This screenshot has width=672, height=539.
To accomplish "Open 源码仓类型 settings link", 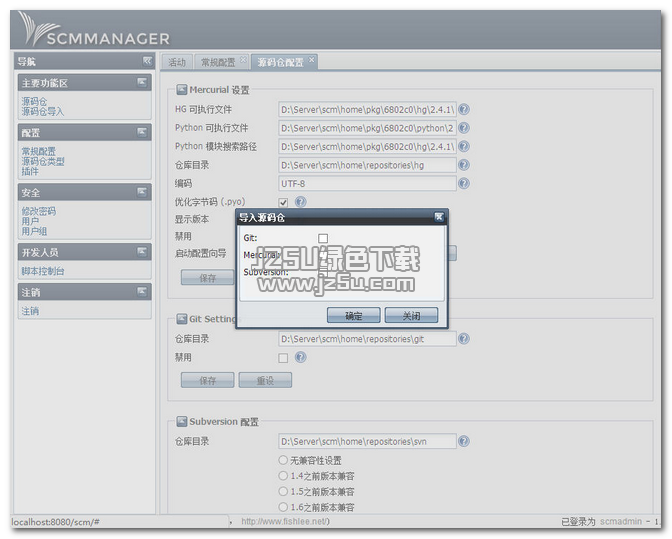I will pyautogui.click(x=43, y=162).
